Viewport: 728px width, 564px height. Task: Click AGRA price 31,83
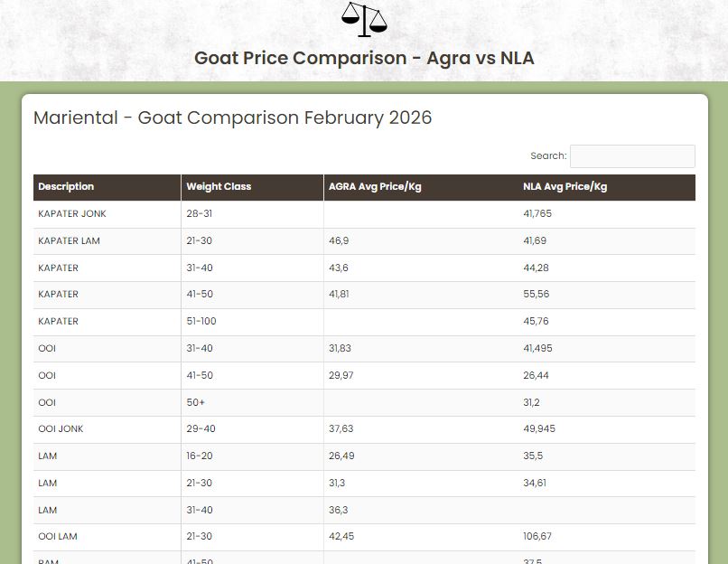[340, 348]
